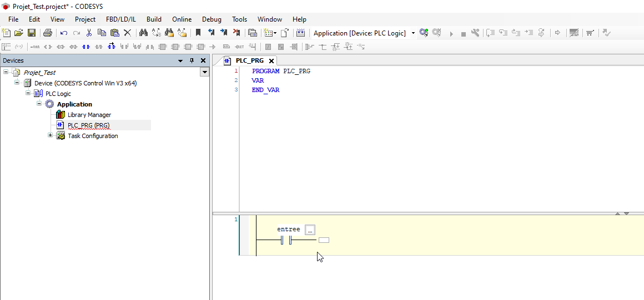Click the Toggle bookmark icon

coord(198,33)
